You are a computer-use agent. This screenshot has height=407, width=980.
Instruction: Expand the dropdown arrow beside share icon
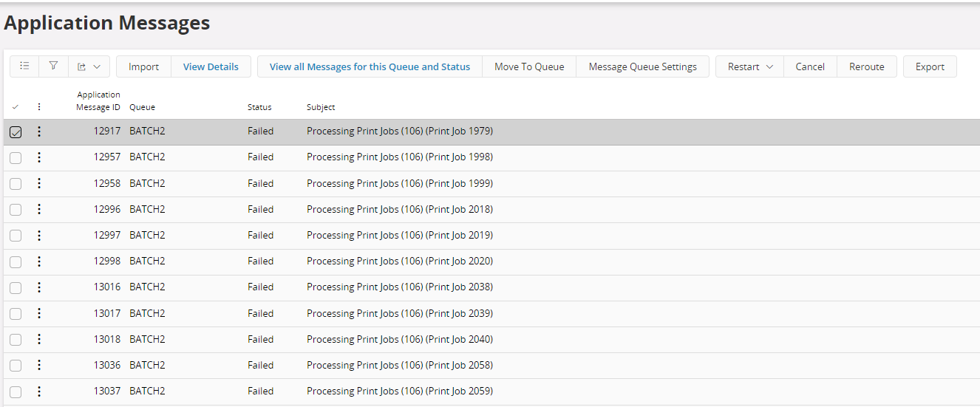tap(97, 66)
